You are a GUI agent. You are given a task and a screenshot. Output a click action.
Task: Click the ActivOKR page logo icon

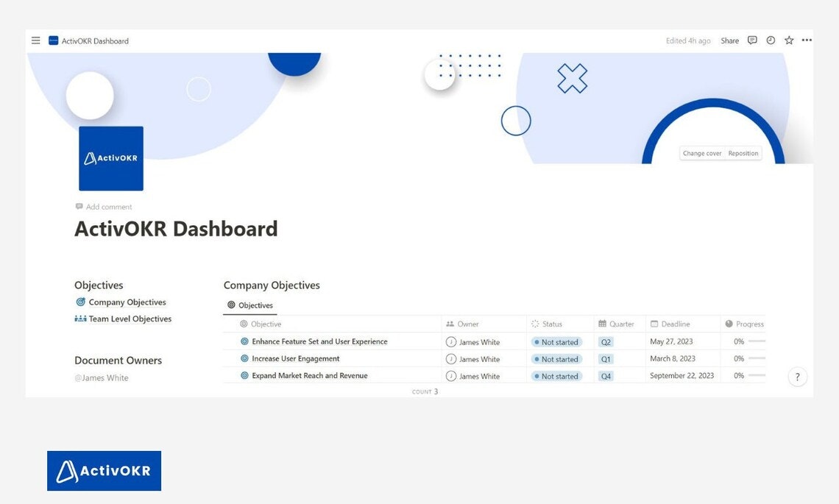(110, 158)
